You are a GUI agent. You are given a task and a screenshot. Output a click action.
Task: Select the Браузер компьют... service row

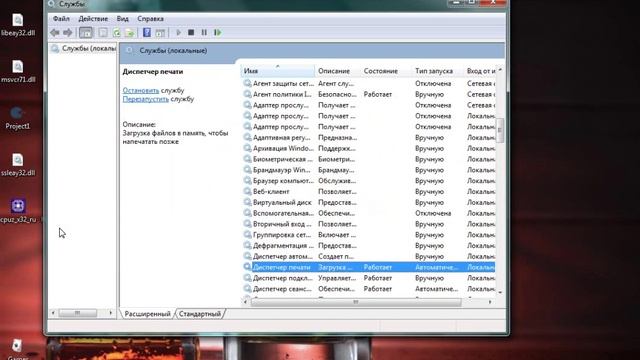tap(368, 181)
